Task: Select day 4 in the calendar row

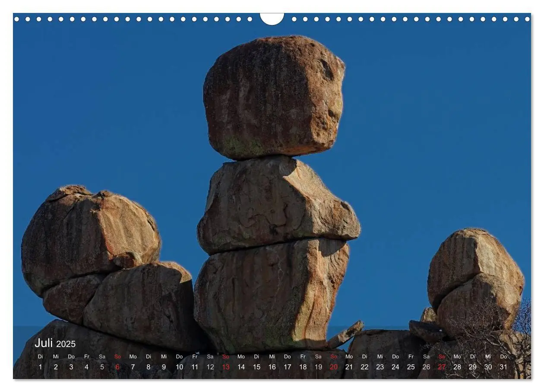Action: tap(86, 367)
